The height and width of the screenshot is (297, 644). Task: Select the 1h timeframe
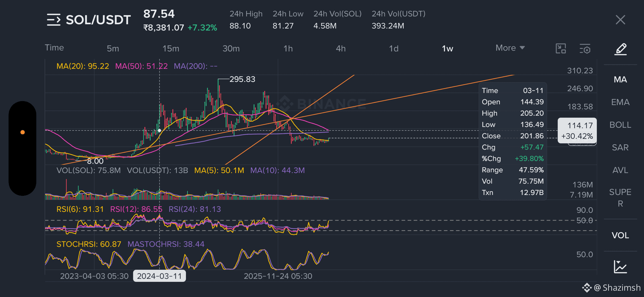click(288, 48)
